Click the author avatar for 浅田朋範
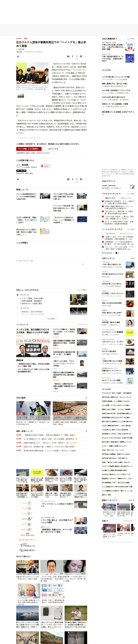The image size is (138, 644). click(x=18, y=166)
